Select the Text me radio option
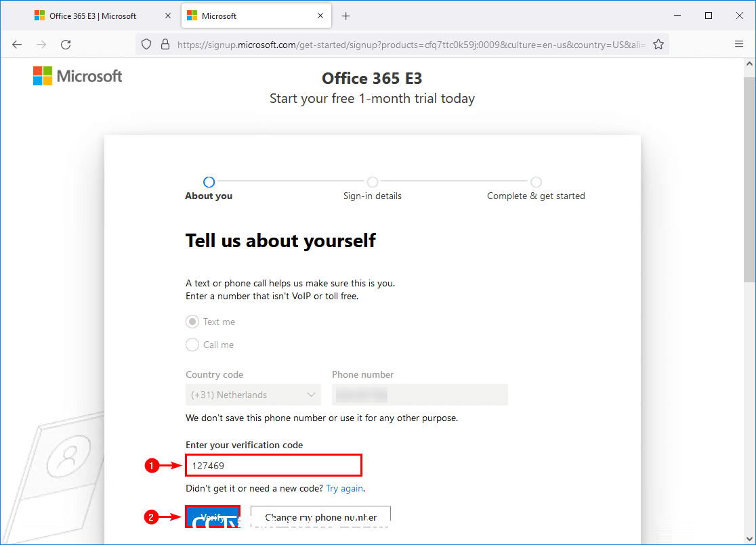The image size is (756, 545). coord(192,322)
